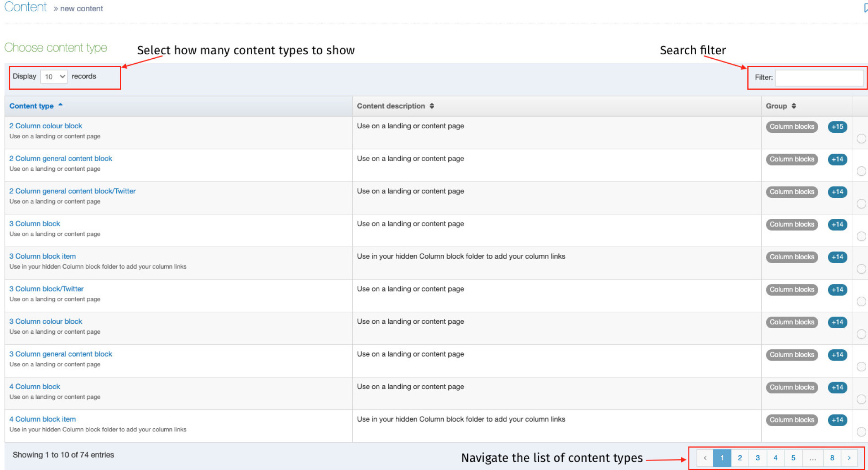Click the +14 badge on 3 Column block row
Screen dimensions: 868x470
837,225
